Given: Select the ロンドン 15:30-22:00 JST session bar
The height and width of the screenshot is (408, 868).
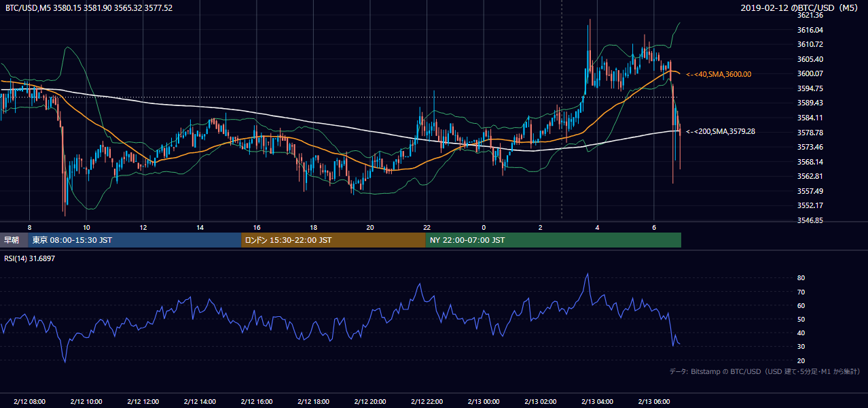Looking at the screenshot, I should (x=333, y=240).
